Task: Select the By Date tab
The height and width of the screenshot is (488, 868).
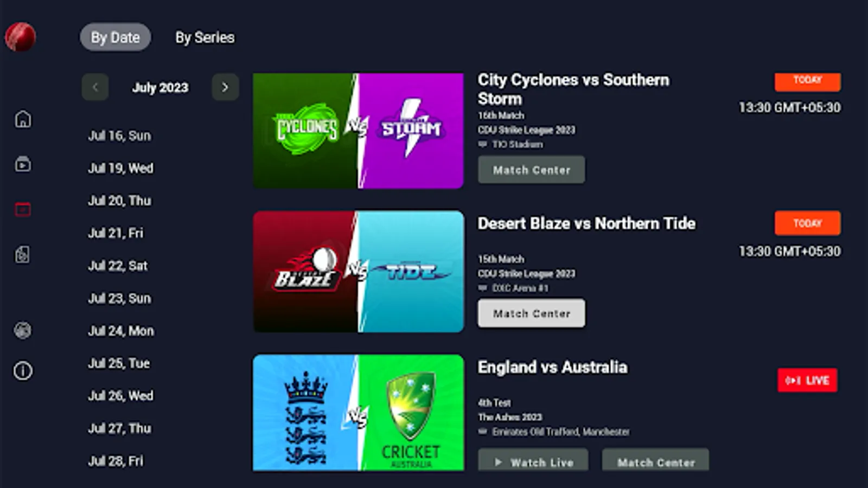Action: pyautogui.click(x=115, y=37)
